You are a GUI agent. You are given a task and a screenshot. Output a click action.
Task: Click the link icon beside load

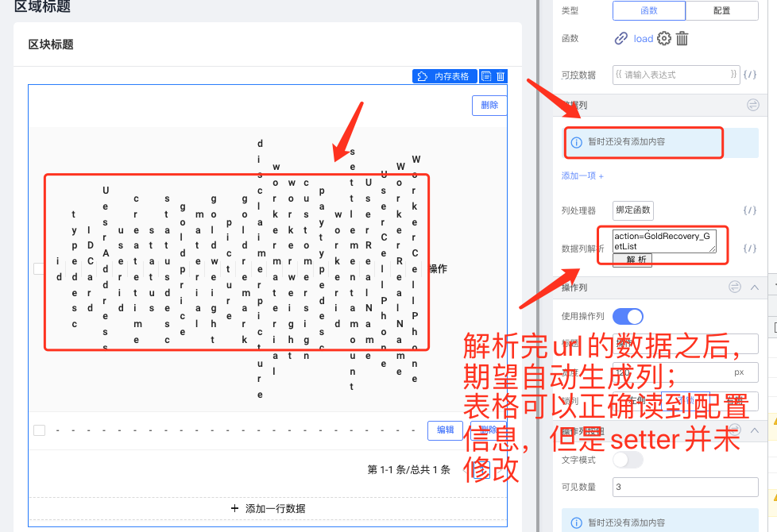pyautogui.click(x=621, y=39)
